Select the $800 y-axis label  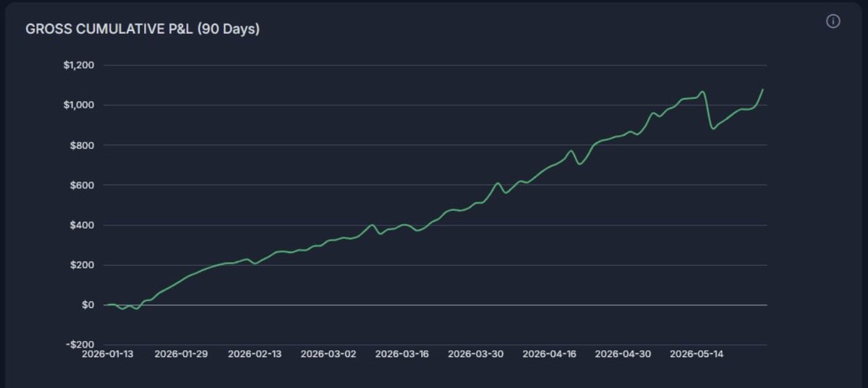[x=82, y=145]
